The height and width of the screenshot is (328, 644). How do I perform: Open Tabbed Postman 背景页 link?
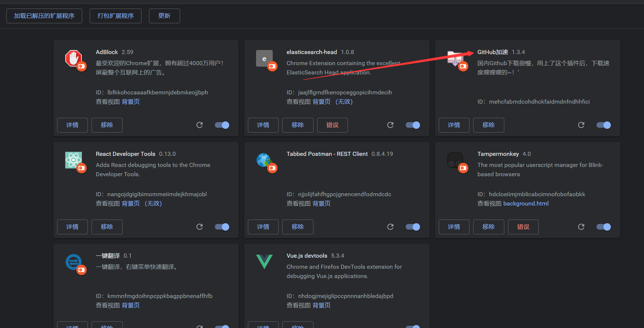(x=322, y=204)
